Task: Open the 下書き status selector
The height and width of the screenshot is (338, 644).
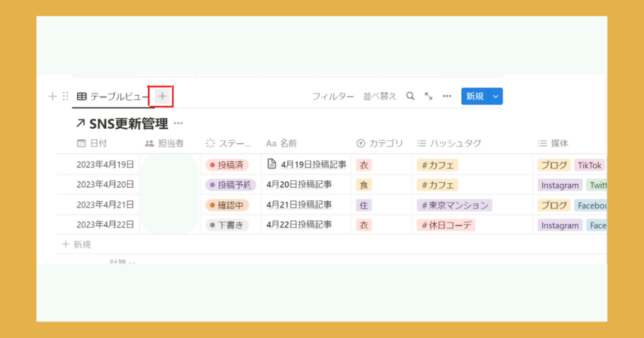Action: 227,225
